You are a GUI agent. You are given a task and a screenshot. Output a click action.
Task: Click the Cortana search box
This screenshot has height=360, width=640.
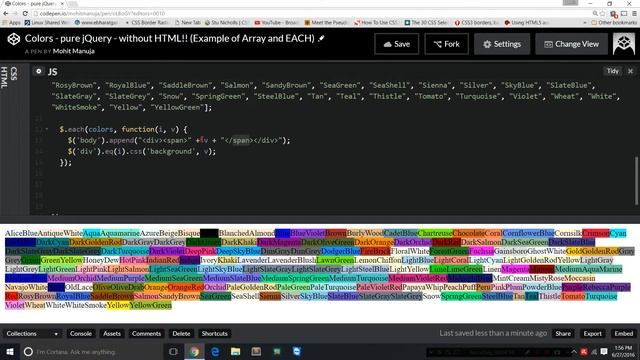(x=92, y=351)
